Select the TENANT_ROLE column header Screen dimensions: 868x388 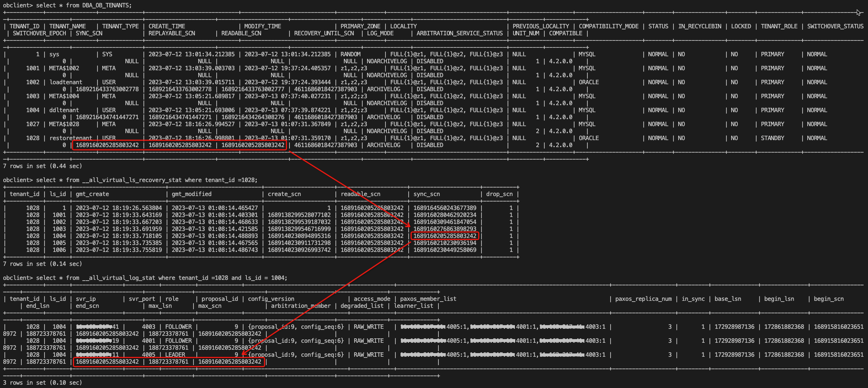pos(779,26)
